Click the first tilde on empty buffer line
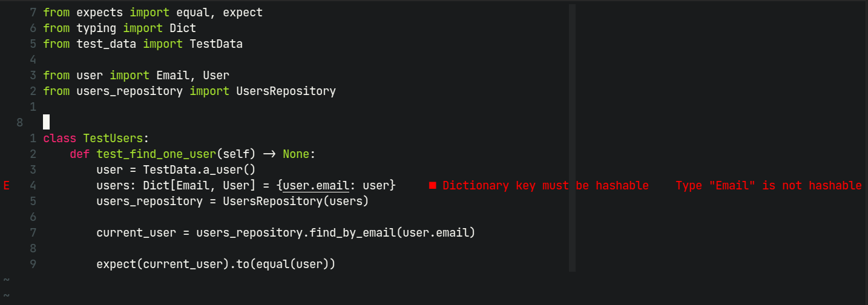This screenshot has height=305, width=868. coord(6,280)
